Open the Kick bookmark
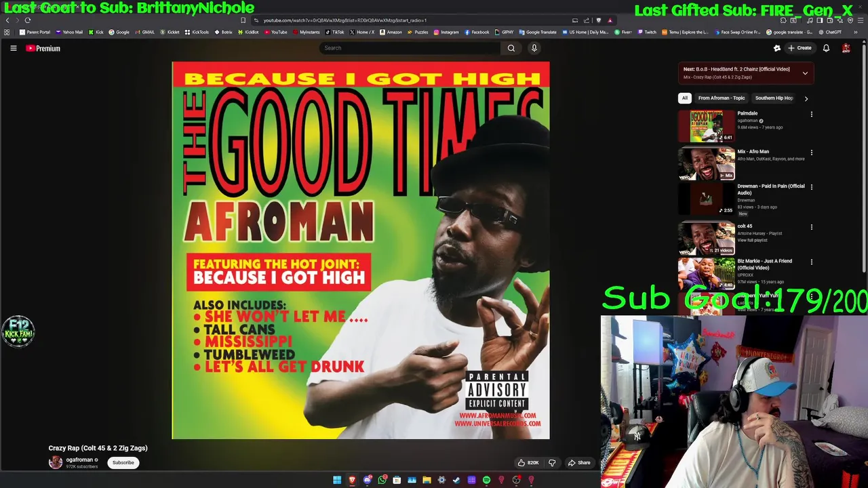This screenshot has height=488, width=868. pyautogui.click(x=96, y=32)
